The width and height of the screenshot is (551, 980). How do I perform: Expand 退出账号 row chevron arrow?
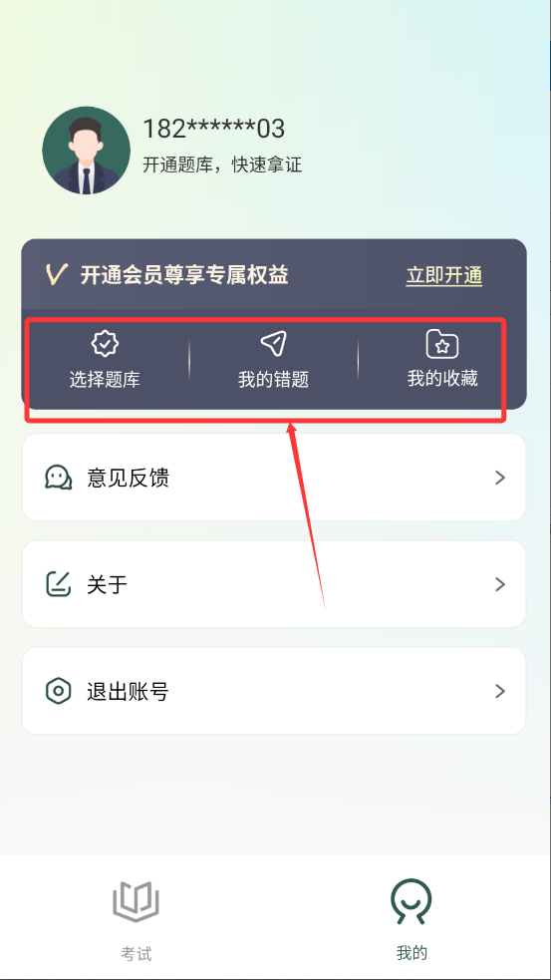tap(500, 691)
